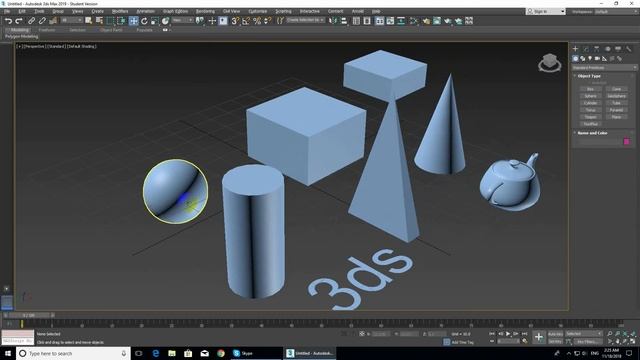Open the Schematic View
The image size is (640, 360).
(x=401, y=21)
